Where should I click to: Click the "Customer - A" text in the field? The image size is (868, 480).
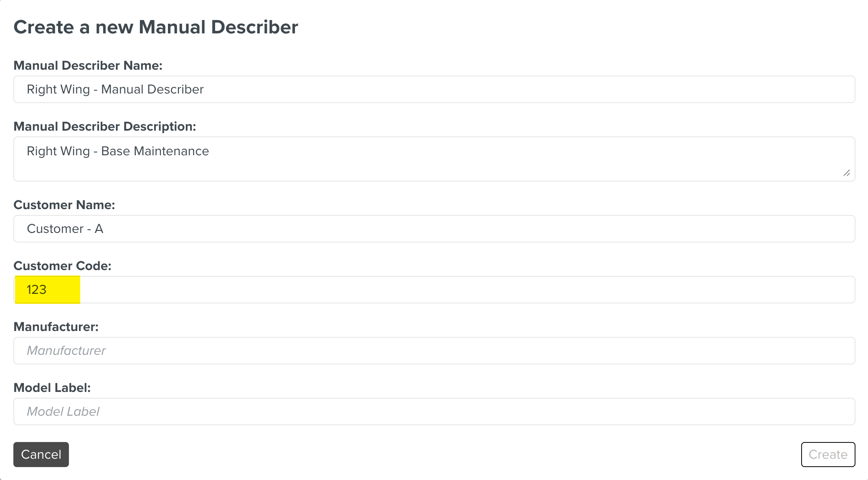point(65,229)
